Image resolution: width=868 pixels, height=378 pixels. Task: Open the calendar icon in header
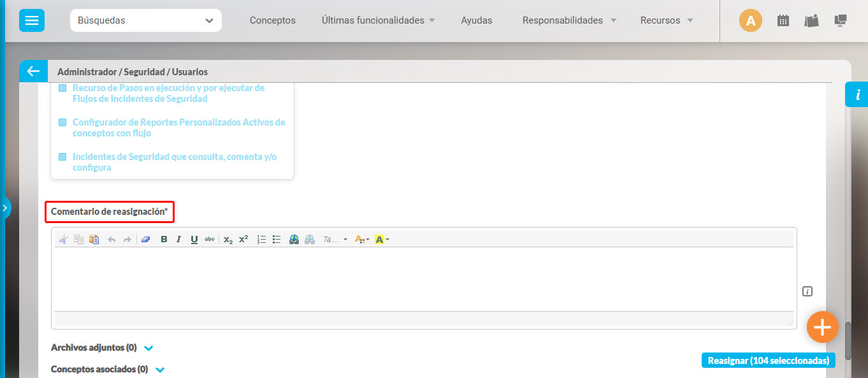783,20
